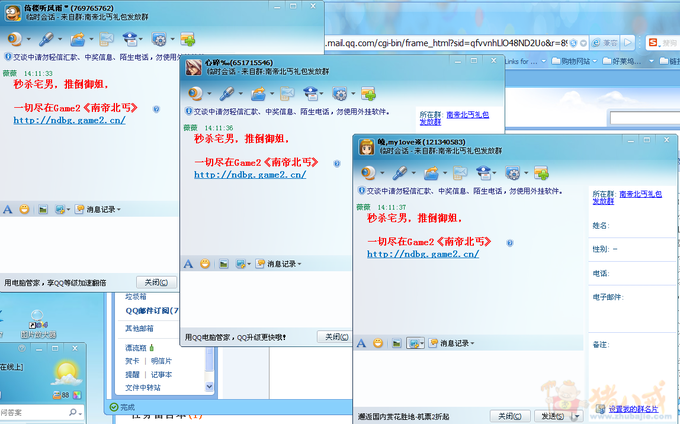
Task: Click the green-plus add icon in chat 769765762
Action: pos(188,39)
